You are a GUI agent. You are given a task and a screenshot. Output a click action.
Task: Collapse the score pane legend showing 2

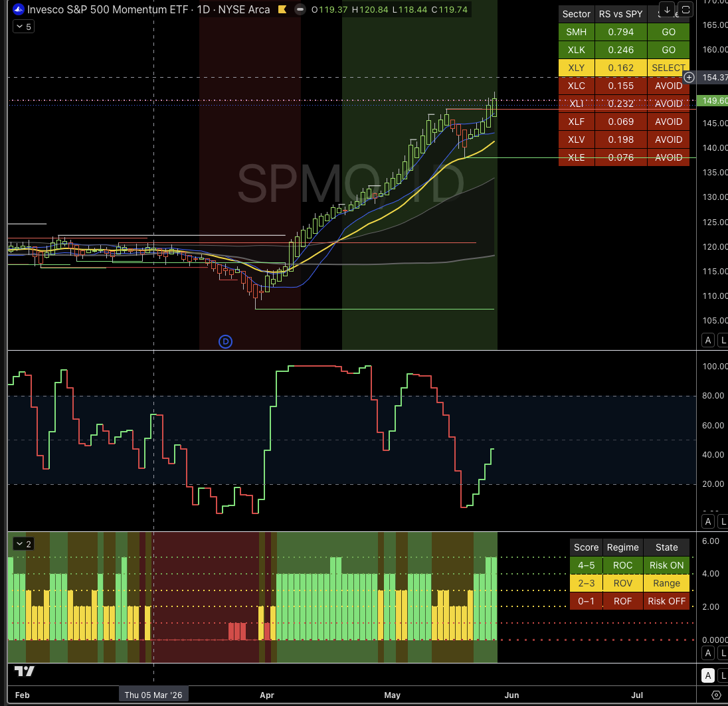tap(24, 544)
